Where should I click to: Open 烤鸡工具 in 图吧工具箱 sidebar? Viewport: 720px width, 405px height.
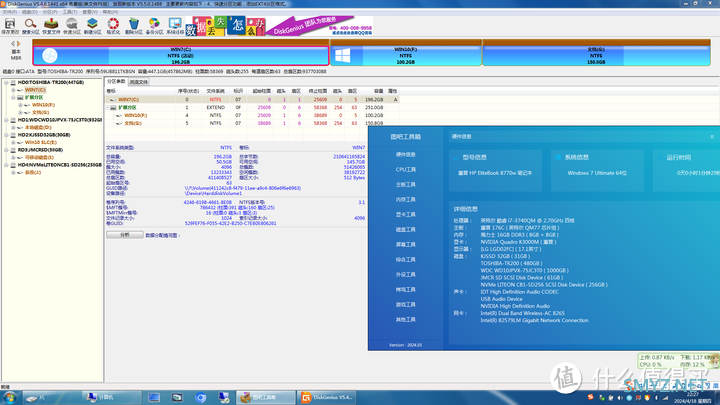[405, 290]
